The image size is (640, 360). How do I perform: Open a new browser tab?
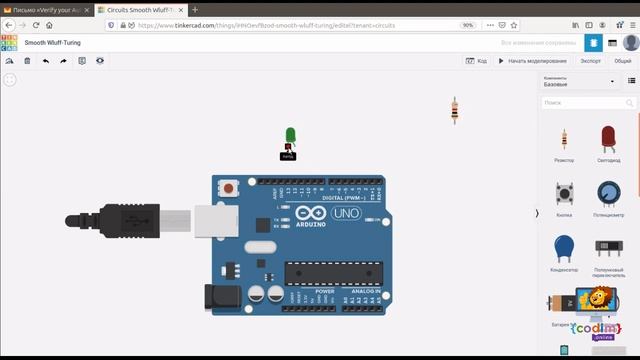pyautogui.click(x=195, y=9)
